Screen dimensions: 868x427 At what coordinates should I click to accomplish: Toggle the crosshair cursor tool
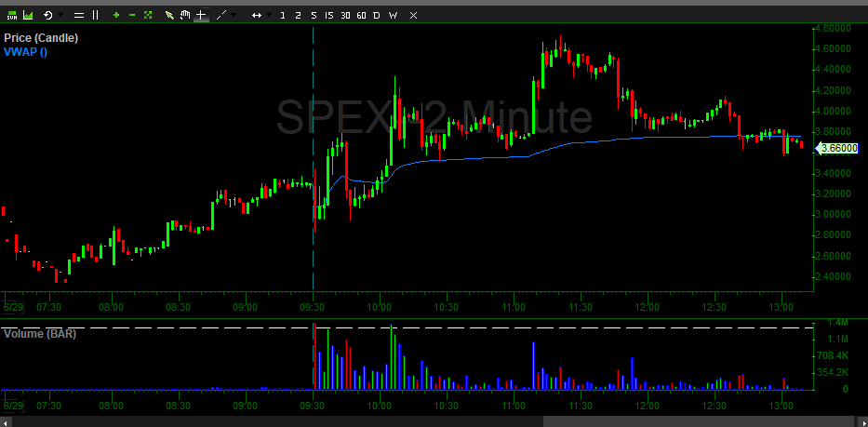[201, 16]
